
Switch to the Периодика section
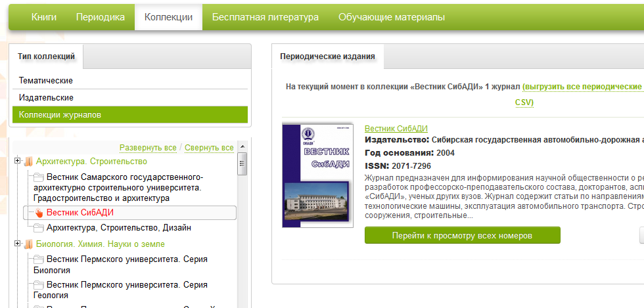100,17
